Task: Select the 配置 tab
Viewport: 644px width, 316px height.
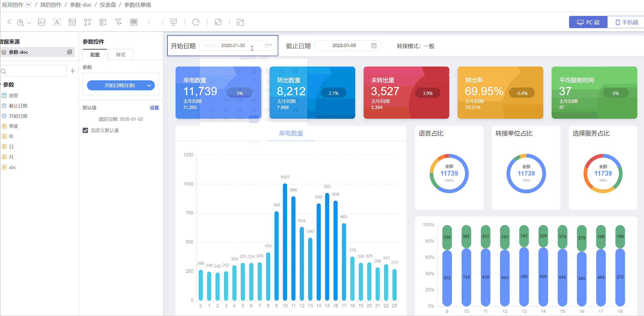Action: (95, 55)
